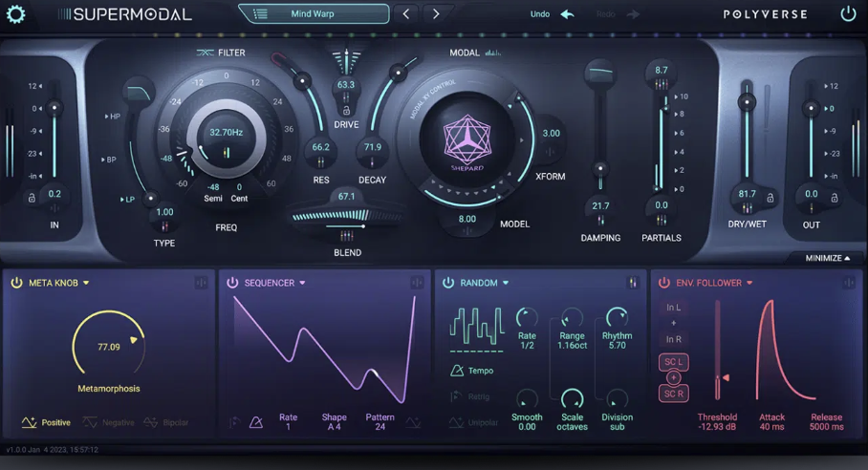Open the META KNOB dropdown arrow
Screen dimensions: 868x470
click(86, 283)
